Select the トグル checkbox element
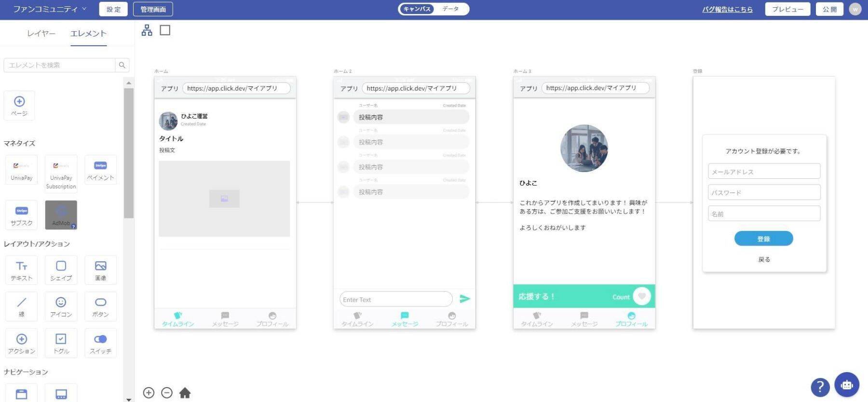Image resolution: width=868 pixels, height=402 pixels. [x=61, y=343]
